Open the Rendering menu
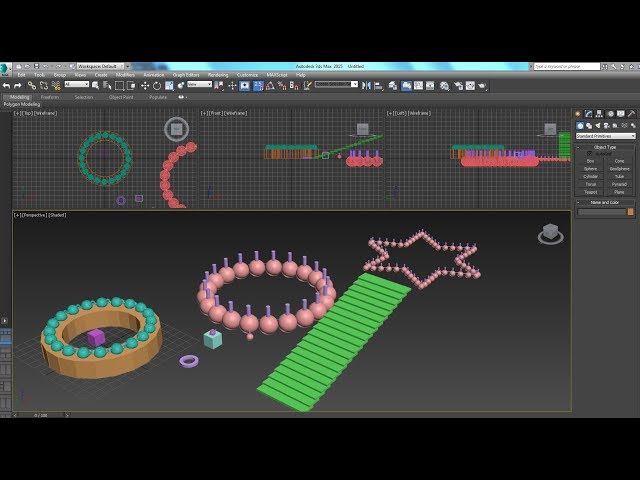 click(218, 75)
